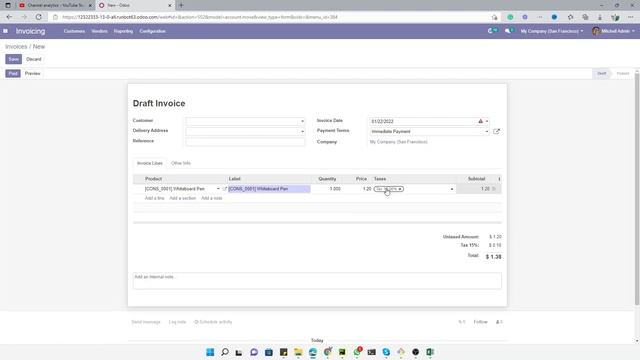Expand the Customer dropdown

[x=302, y=121]
